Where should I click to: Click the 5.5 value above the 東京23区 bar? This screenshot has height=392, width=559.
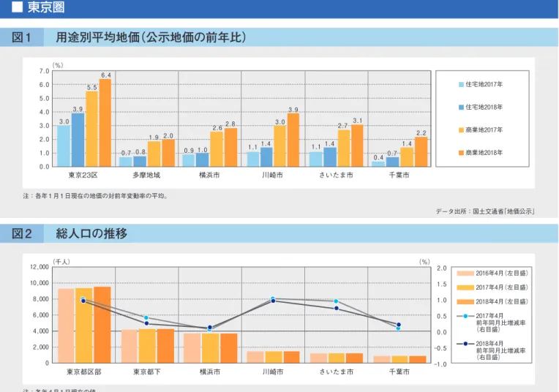[92, 87]
